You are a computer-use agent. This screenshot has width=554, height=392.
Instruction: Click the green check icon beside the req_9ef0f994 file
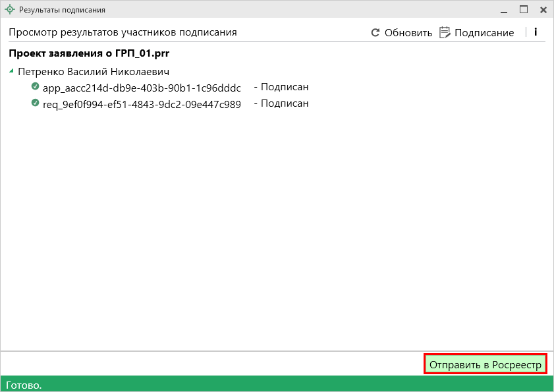pos(36,103)
